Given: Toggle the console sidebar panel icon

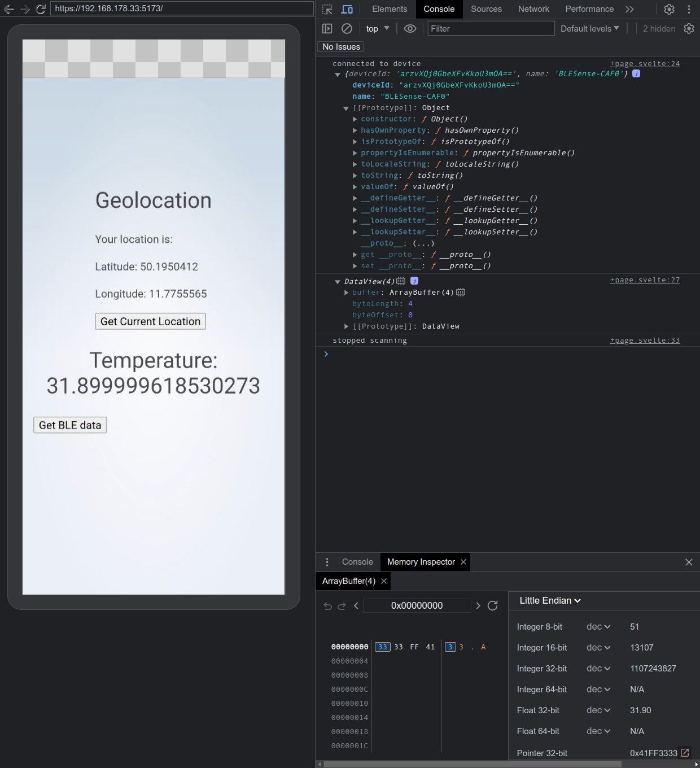Looking at the screenshot, I should pos(327,29).
